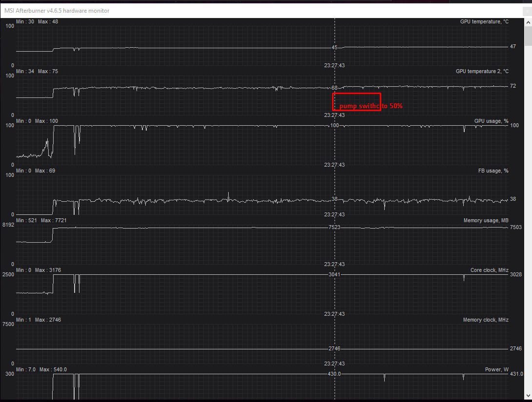Select the 'Memory clock, MHz' graph label

(486, 320)
